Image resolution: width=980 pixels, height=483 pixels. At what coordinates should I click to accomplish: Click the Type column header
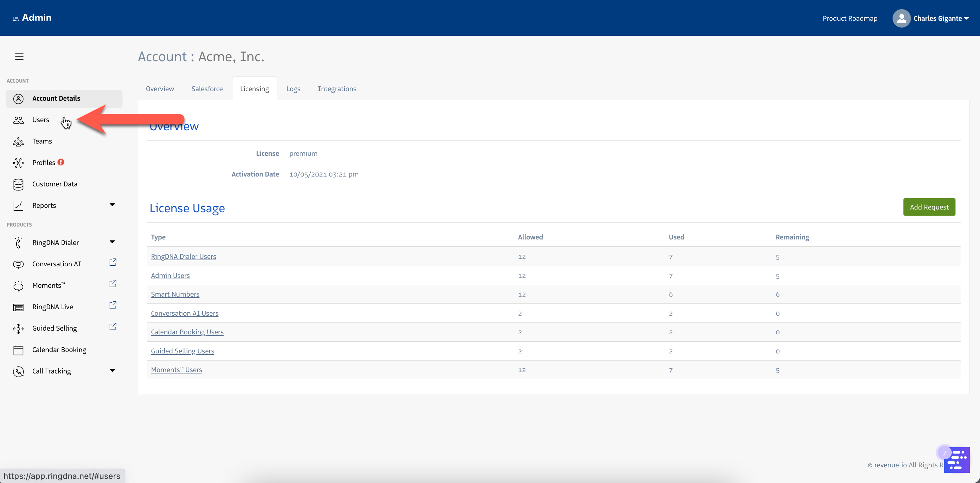click(x=158, y=237)
